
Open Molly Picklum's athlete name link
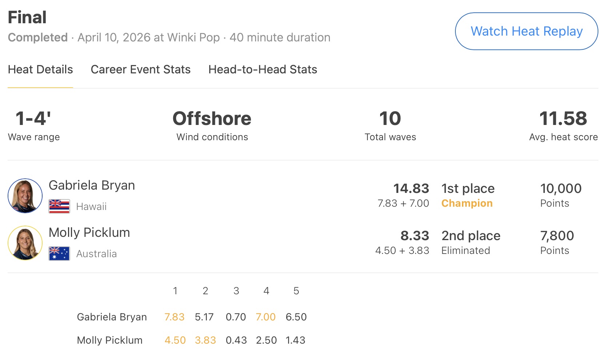point(89,232)
